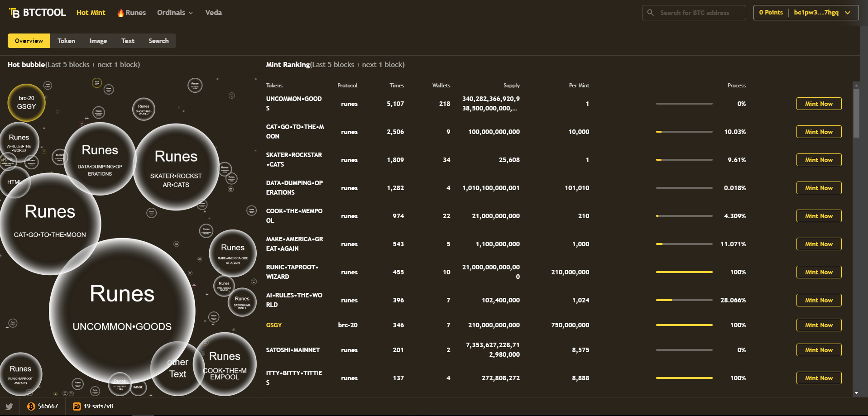Open the GSGY token link

(x=274, y=325)
